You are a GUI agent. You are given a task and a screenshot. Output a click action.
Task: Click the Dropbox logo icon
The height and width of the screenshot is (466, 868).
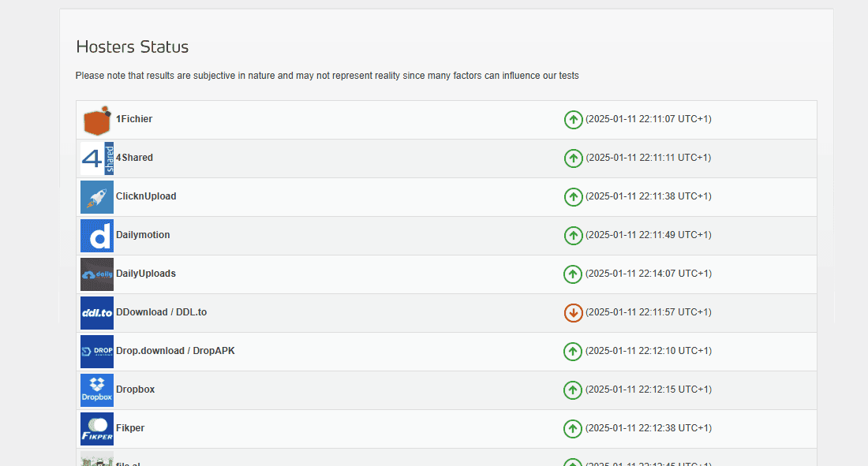[97, 390]
